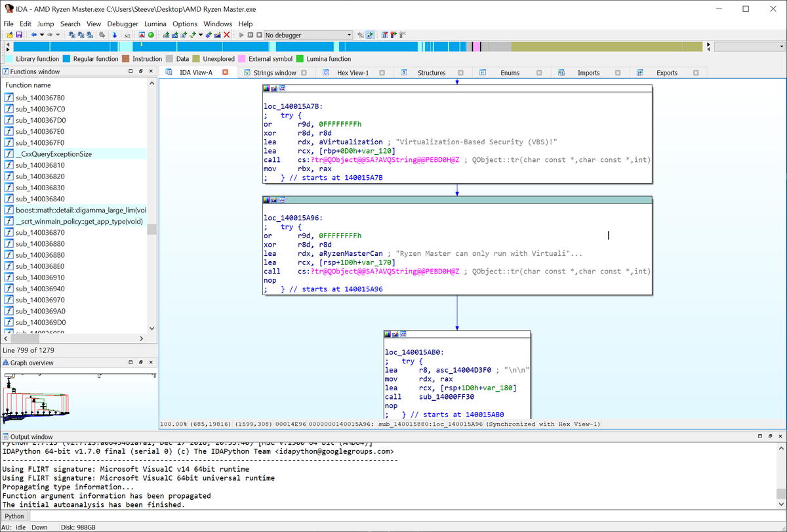Click the sub_14000FF30 call target
787x532 pixels.
tap(446, 397)
